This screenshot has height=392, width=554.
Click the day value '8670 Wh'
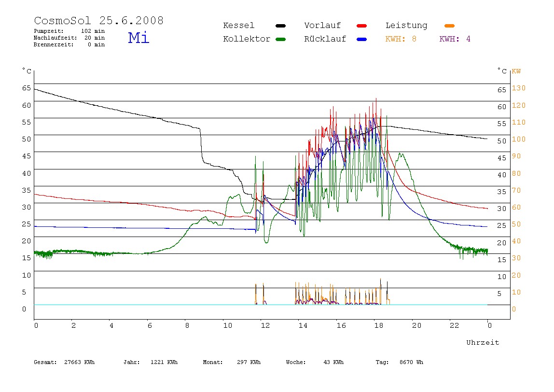[x=411, y=362]
